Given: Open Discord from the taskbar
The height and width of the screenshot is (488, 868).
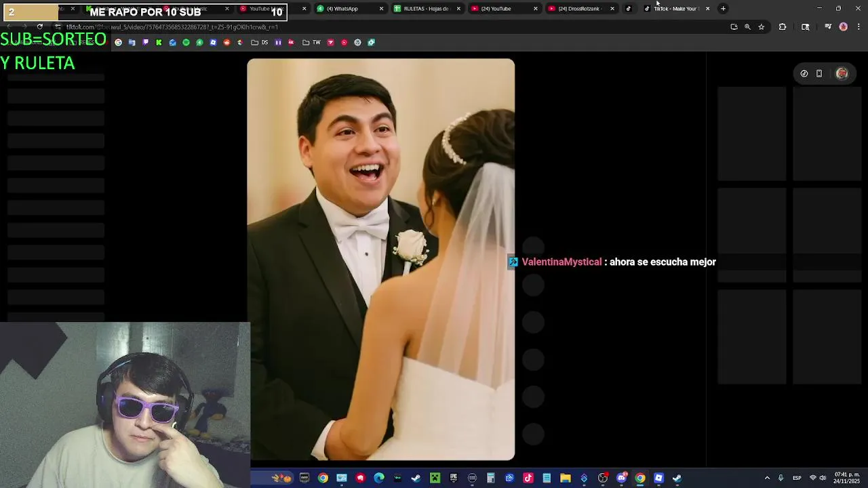Looking at the screenshot, I should pos(622,478).
